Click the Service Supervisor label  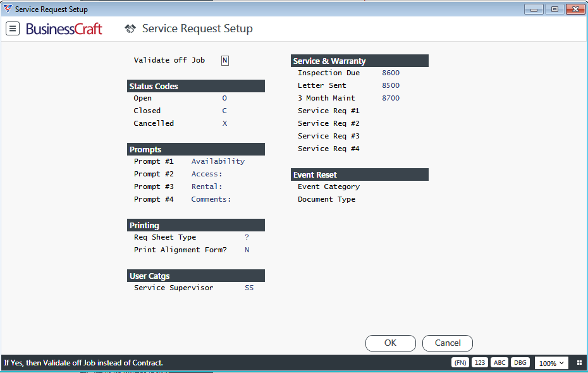pos(174,288)
